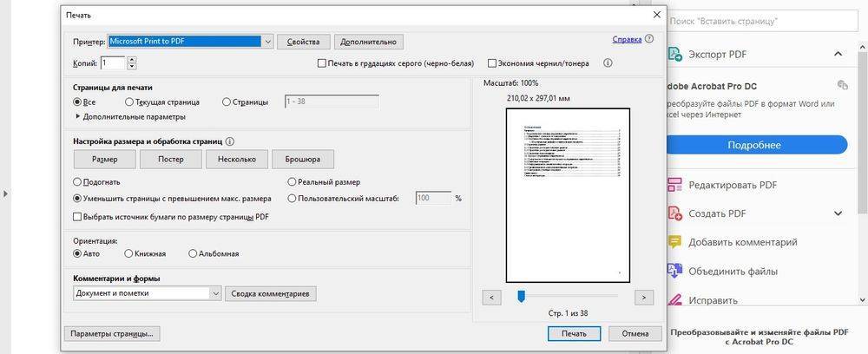868x354 pixels.
Task: Set orientation to Авто
Action: 77,254
